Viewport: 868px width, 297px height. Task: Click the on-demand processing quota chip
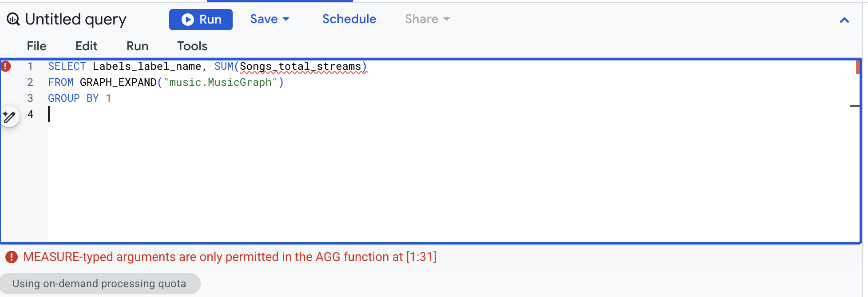[x=100, y=284]
